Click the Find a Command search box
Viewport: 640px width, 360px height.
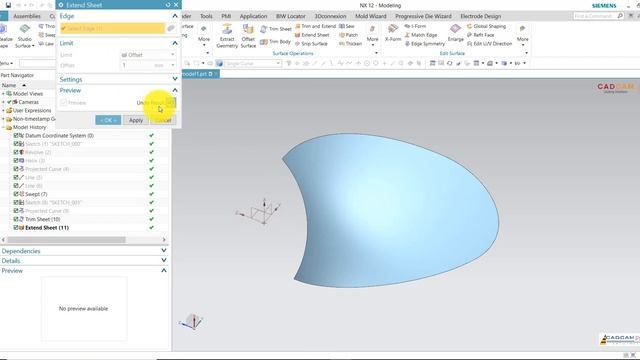coord(594,16)
